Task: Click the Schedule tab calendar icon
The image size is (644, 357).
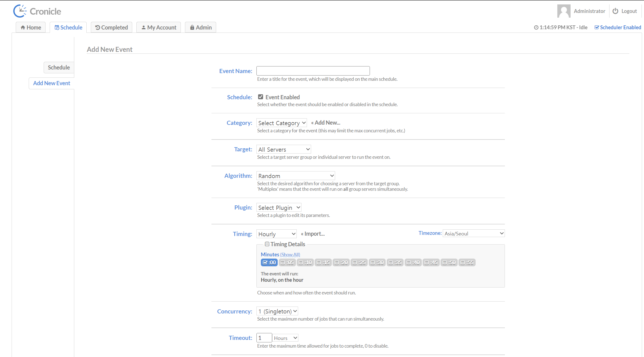Action: tap(57, 28)
